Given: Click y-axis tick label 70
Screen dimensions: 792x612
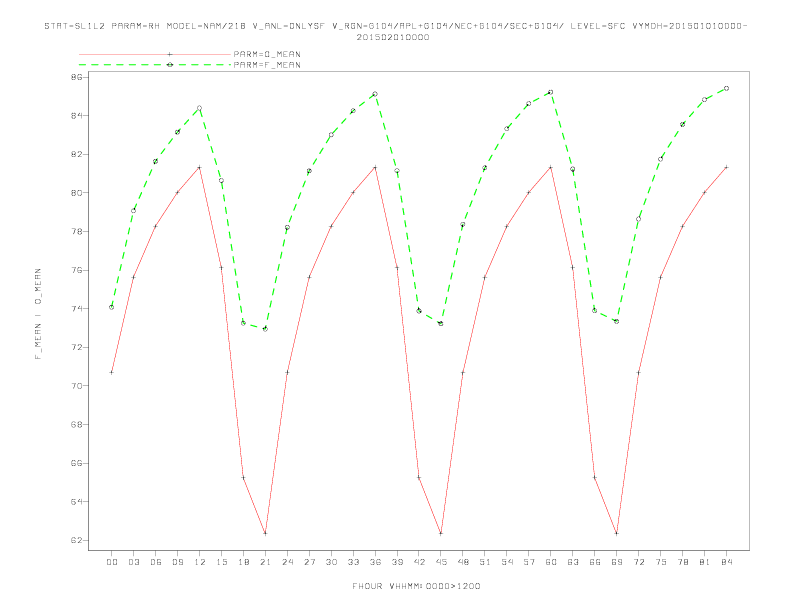Looking at the screenshot, I should tap(76, 386).
